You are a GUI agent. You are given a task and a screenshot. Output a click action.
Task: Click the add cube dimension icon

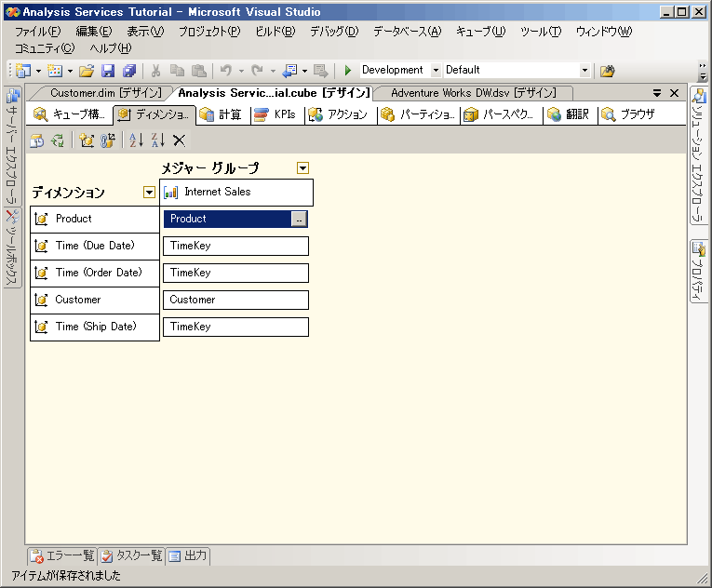(87, 140)
